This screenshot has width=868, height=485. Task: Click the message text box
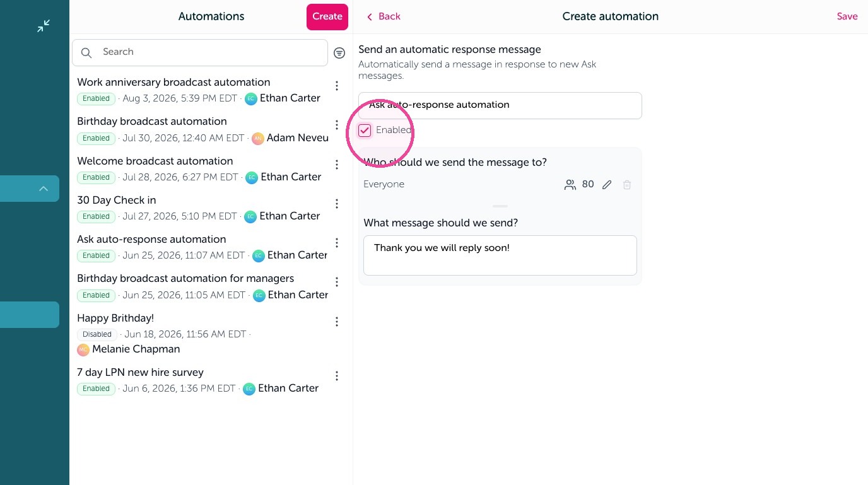point(500,255)
